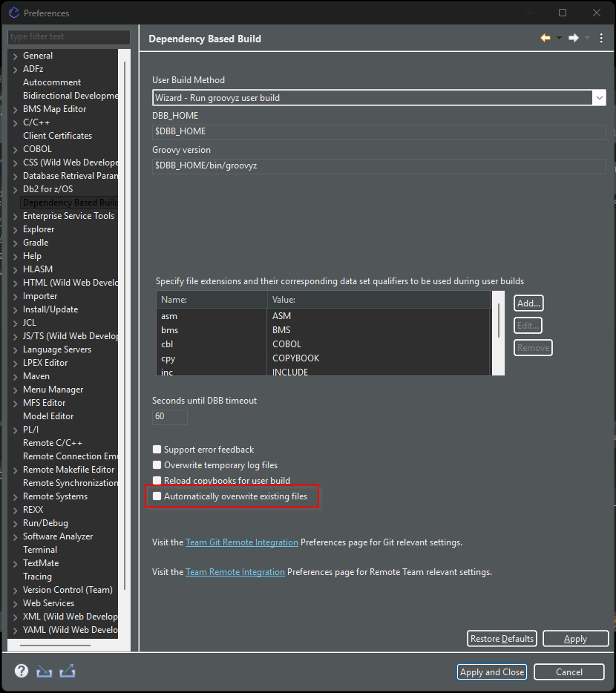Screen dimensions: 616x693
Task: Open the Team Remote Integration link
Action: point(235,572)
